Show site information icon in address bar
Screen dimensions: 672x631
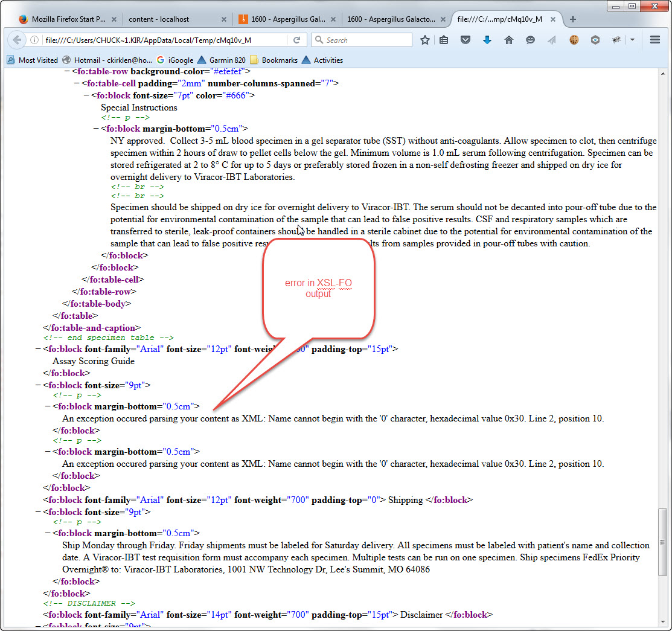[34, 40]
